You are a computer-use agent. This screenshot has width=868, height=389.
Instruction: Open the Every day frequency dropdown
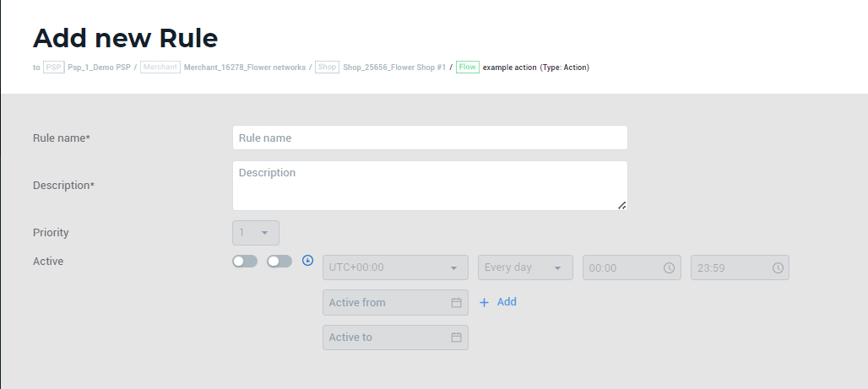[x=525, y=267]
